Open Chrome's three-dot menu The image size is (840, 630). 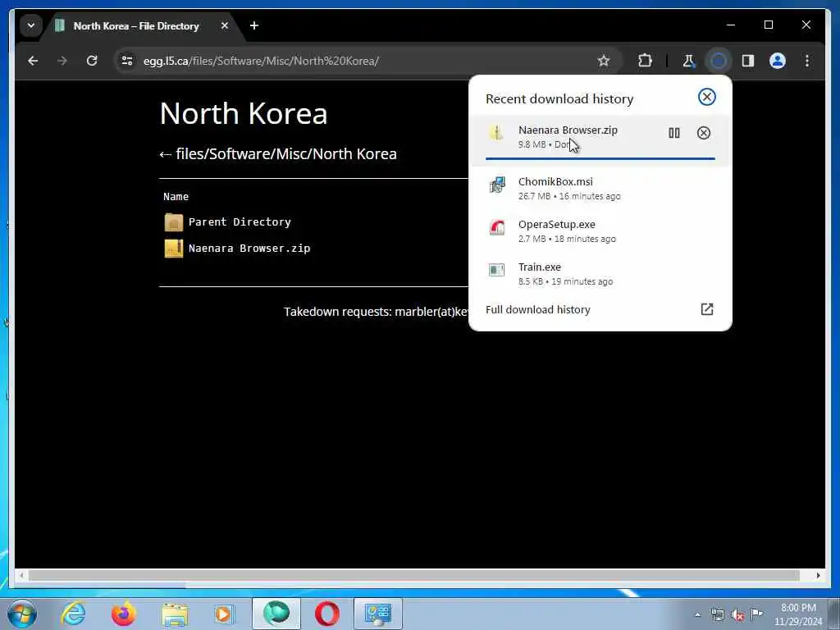click(807, 61)
